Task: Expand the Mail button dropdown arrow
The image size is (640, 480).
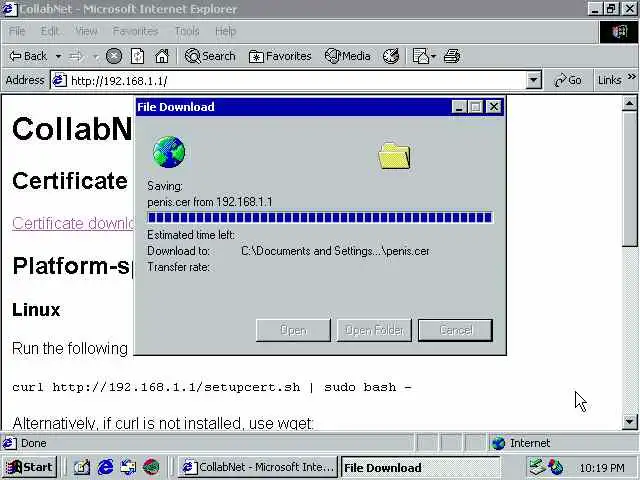Action: pyautogui.click(x=433, y=56)
